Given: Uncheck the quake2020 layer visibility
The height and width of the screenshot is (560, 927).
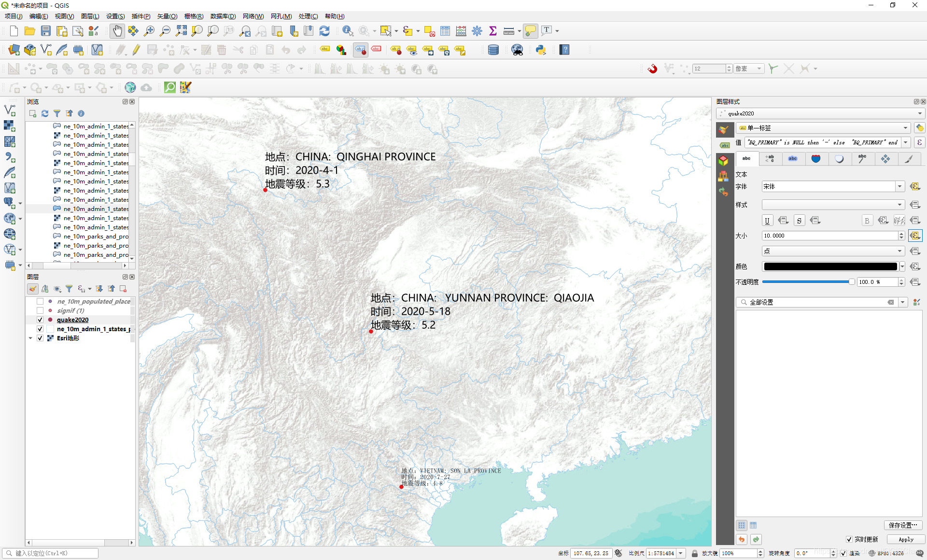Looking at the screenshot, I should coord(40,320).
